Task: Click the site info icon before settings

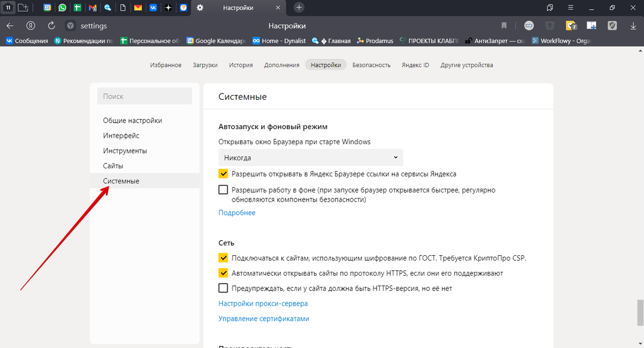Action: click(70, 26)
